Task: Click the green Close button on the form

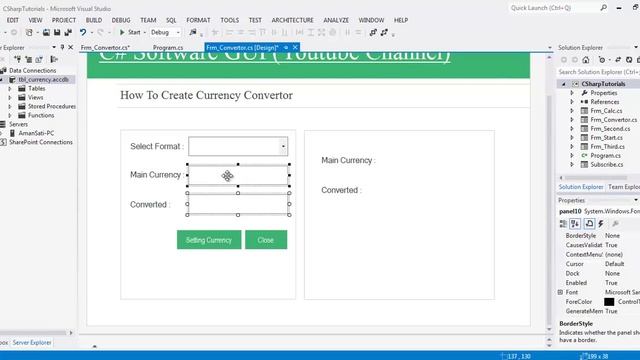Action: (266, 240)
